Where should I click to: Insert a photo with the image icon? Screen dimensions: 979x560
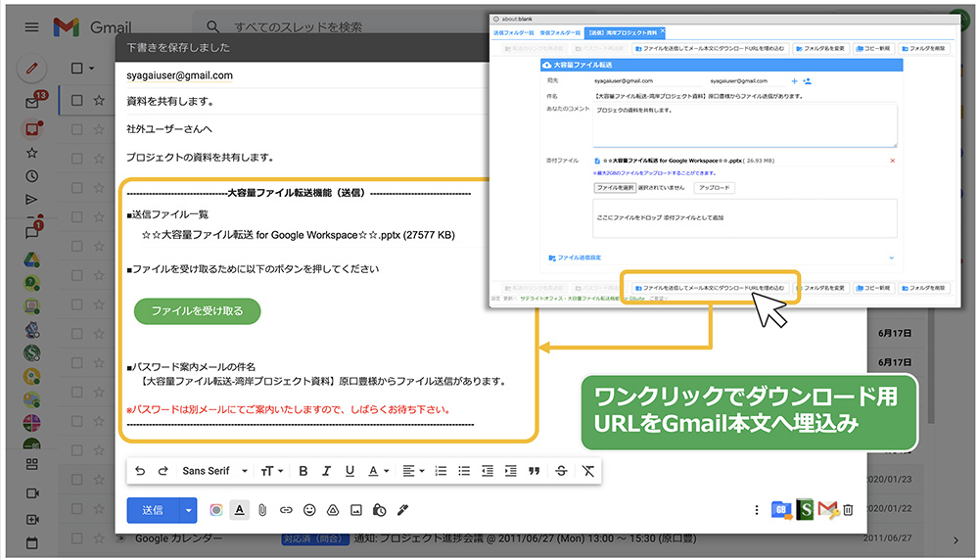[x=356, y=510]
